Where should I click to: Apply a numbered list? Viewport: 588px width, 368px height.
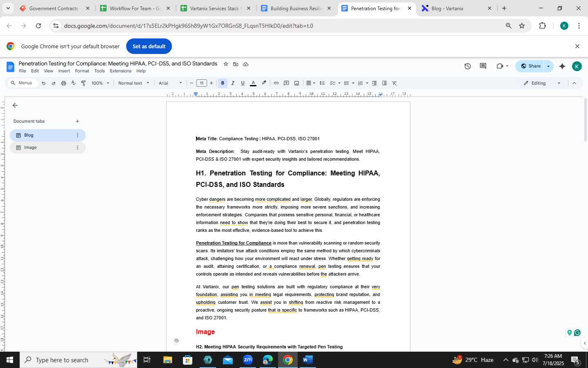pos(360,83)
